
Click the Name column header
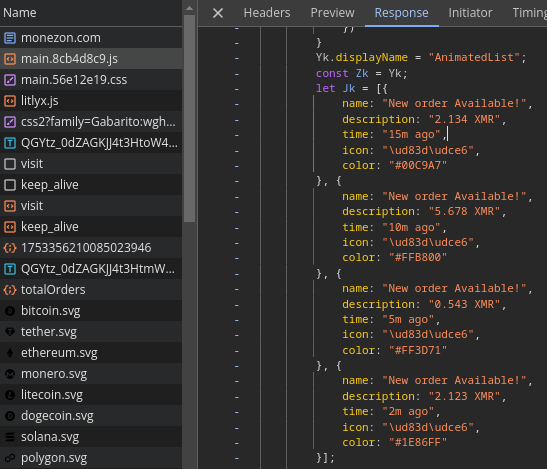91,13
